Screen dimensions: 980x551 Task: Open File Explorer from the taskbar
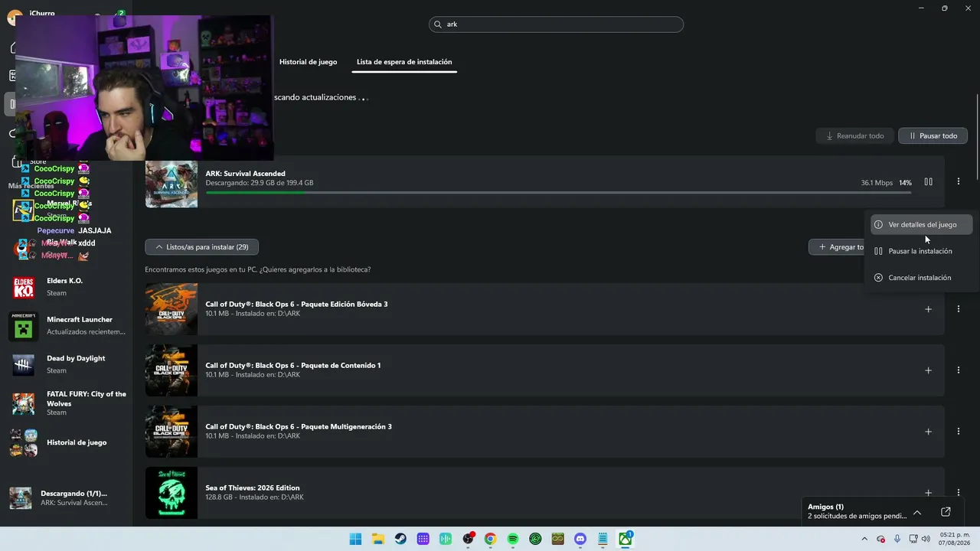point(378,539)
